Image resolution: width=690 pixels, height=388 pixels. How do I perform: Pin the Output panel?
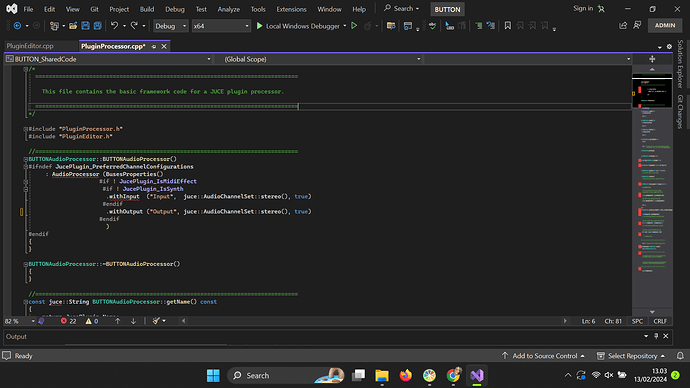[656, 336]
